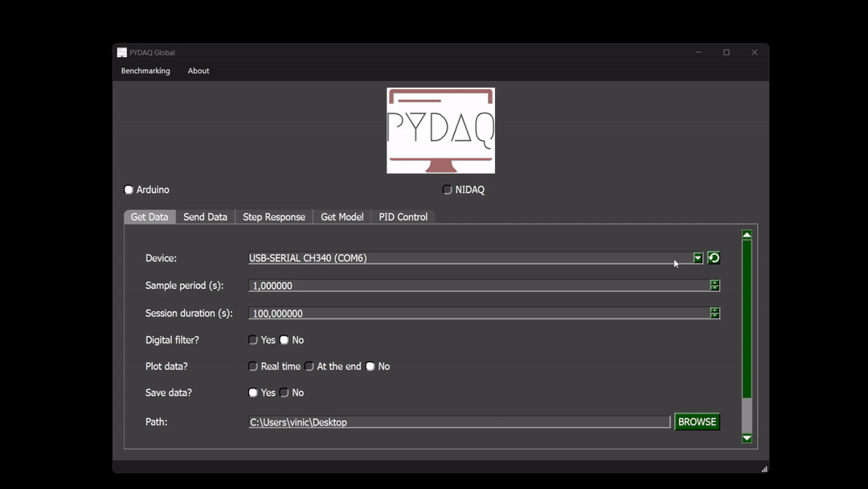The image size is (868, 489).
Task: Switch to the PID Control tab
Action: coord(403,217)
